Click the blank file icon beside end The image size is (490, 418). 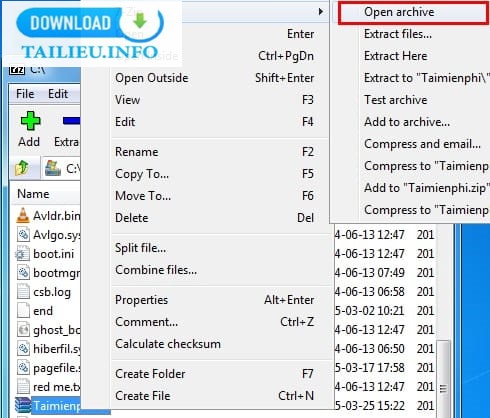click(x=23, y=311)
